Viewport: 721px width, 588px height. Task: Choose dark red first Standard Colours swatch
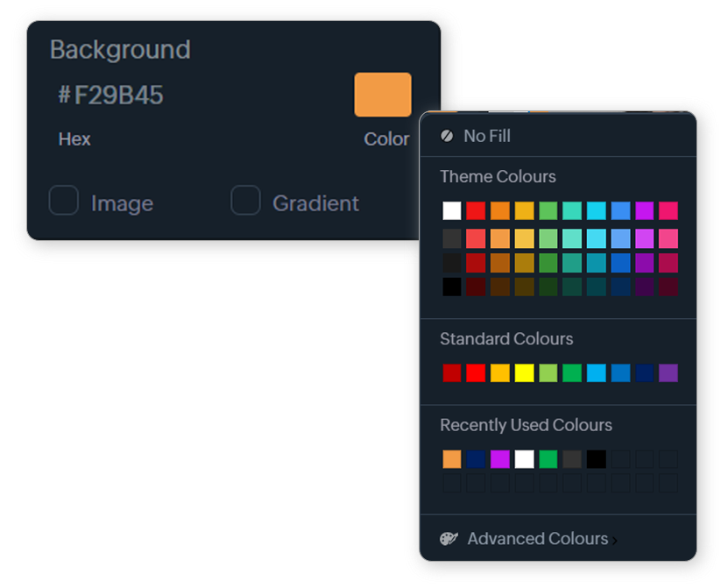pyautogui.click(x=452, y=372)
